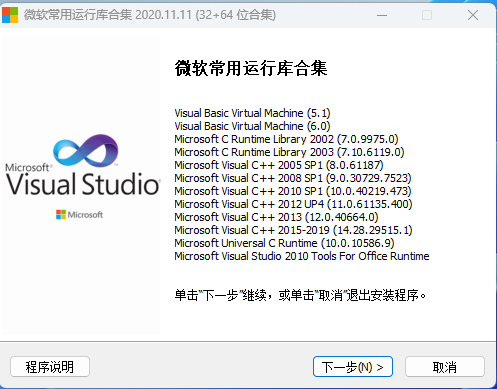
Task: Open the 程序说明 button
Action: 50,367
